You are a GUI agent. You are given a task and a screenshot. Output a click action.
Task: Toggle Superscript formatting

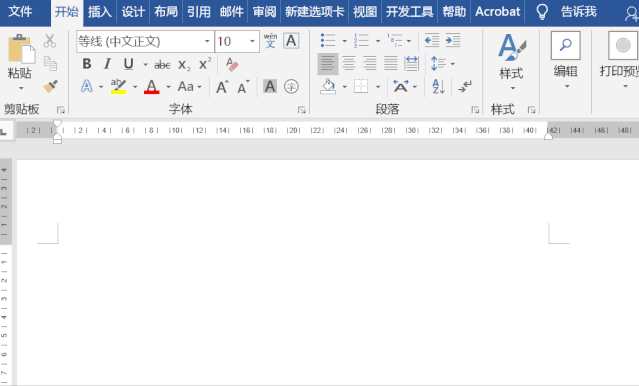(x=205, y=64)
